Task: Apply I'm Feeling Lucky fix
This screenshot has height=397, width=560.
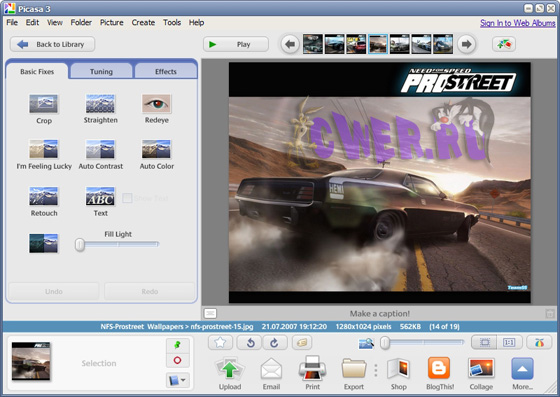Action: coord(43,149)
